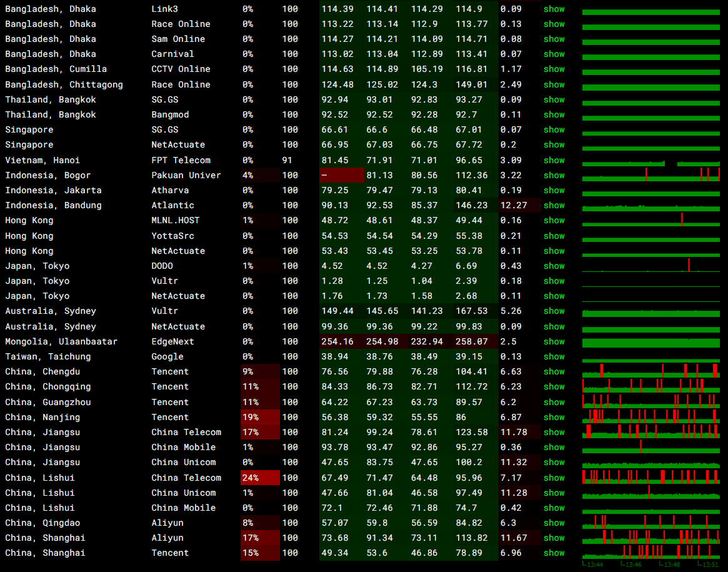
Task: Click latency graph for Indonesia Bogor row
Action: 651,175
